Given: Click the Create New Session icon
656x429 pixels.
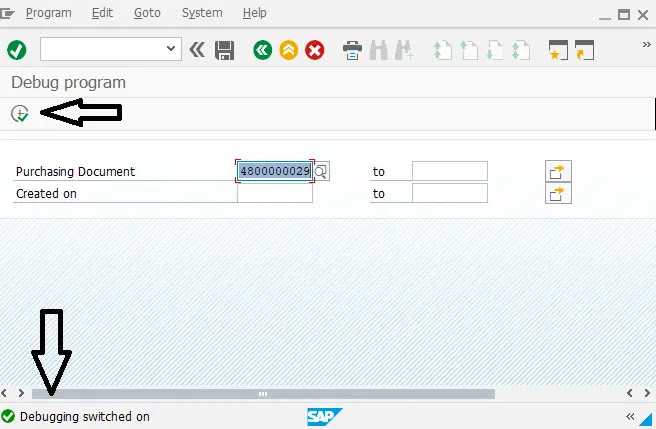Looking at the screenshot, I should (x=559, y=50).
